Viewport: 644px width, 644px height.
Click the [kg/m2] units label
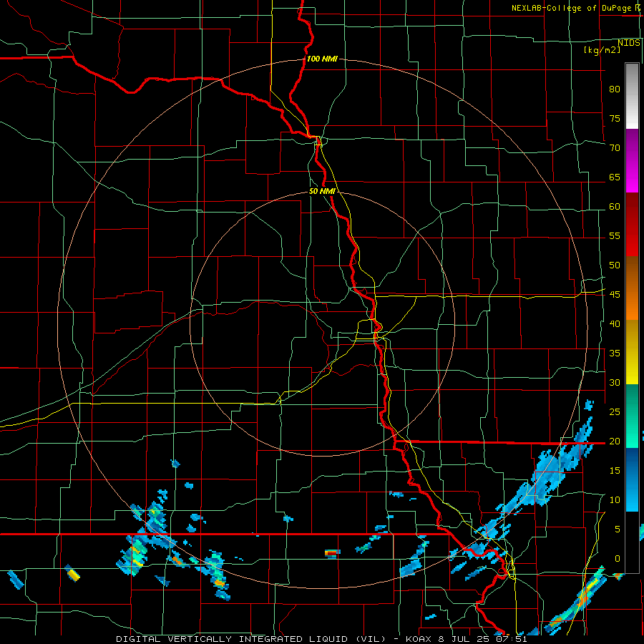(x=602, y=50)
